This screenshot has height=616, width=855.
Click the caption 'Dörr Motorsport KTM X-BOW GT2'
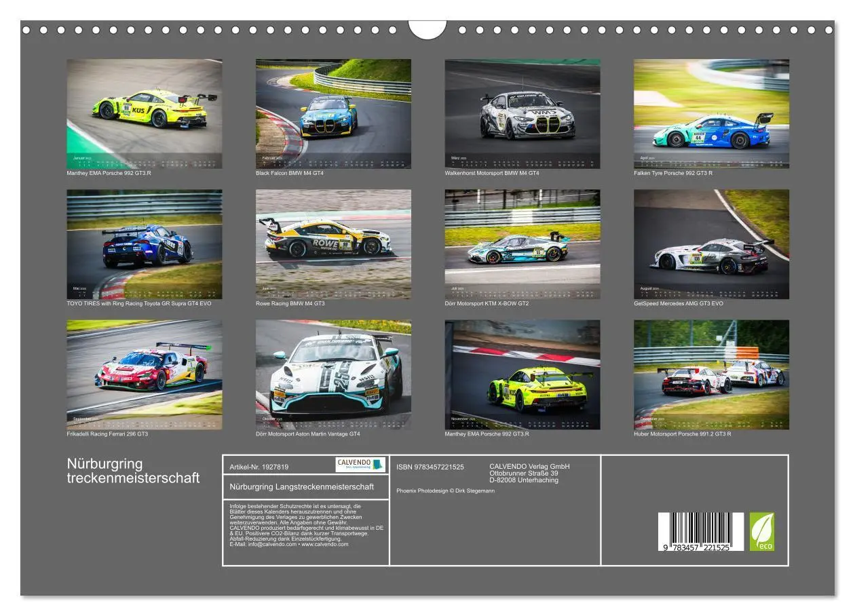point(487,303)
